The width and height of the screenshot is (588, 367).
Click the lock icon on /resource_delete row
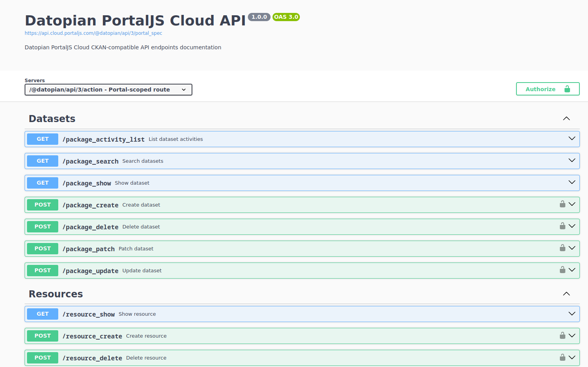(x=562, y=358)
